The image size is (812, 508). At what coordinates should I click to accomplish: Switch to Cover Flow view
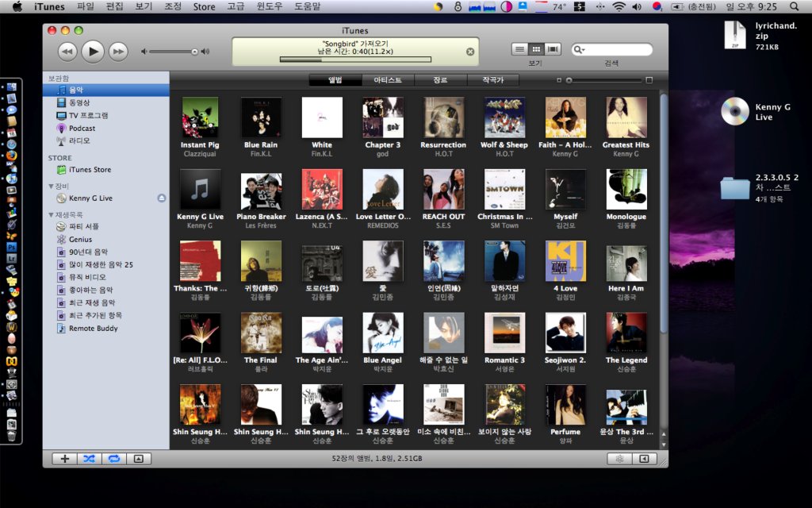[x=553, y=49]
